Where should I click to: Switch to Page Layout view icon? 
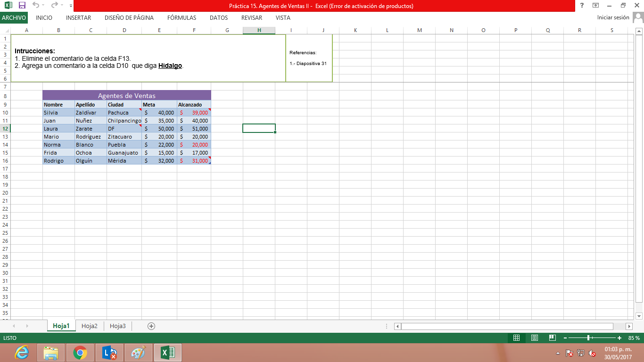535,338
